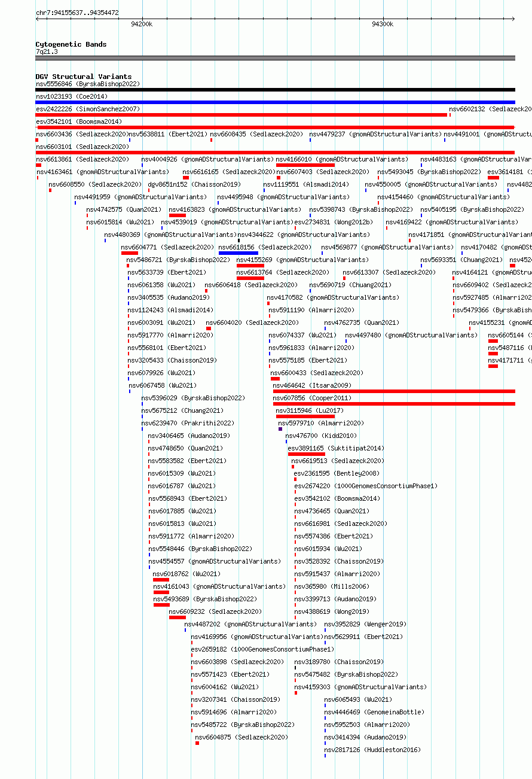Click the 94300k ruler label

tap(383, 24)
